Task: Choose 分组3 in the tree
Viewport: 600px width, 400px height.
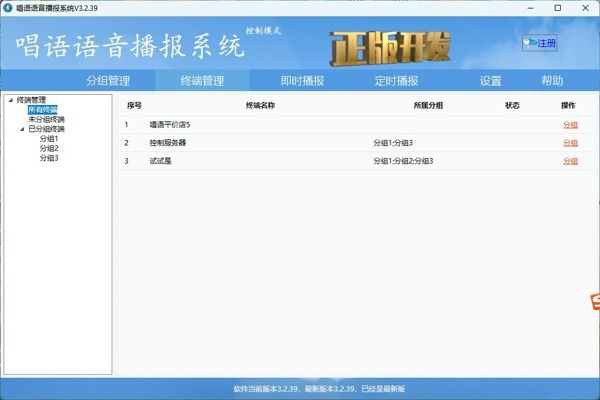Action: click(49, 158)
